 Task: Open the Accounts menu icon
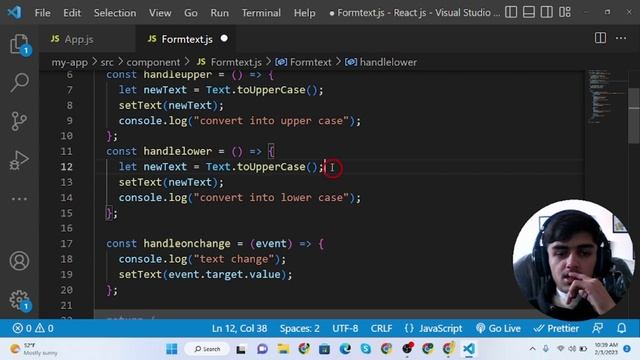(x=19, y=261)
